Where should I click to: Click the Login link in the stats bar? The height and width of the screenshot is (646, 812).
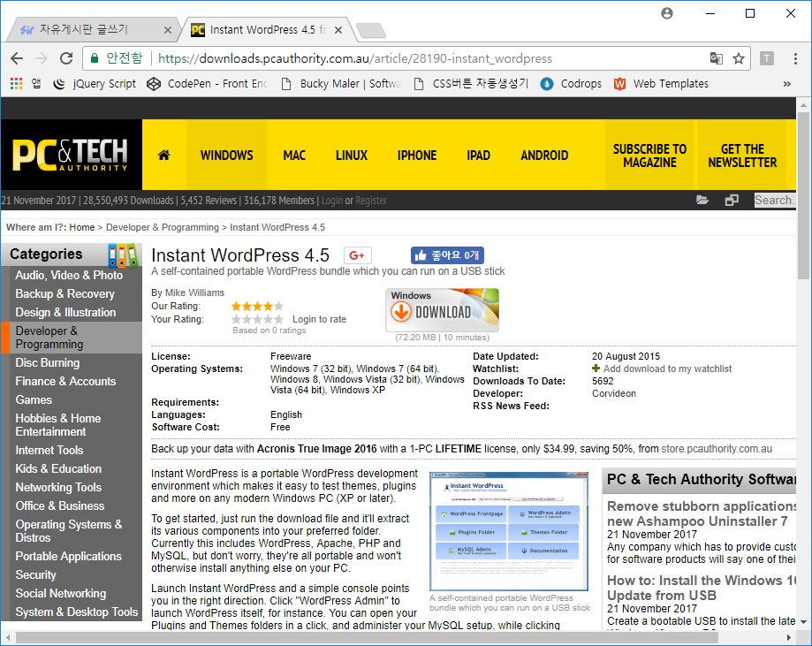point(331,201)
